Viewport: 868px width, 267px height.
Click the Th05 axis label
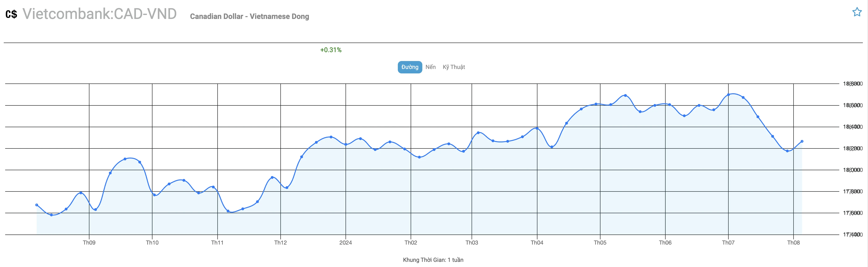pyautogui.click(x=600, y=243)
